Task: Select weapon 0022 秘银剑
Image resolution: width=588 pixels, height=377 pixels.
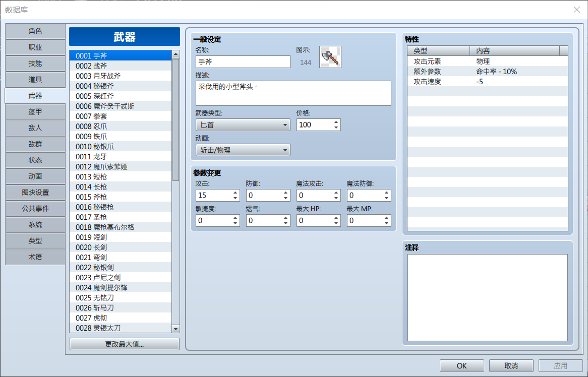Action: click(x=121, y=268)
